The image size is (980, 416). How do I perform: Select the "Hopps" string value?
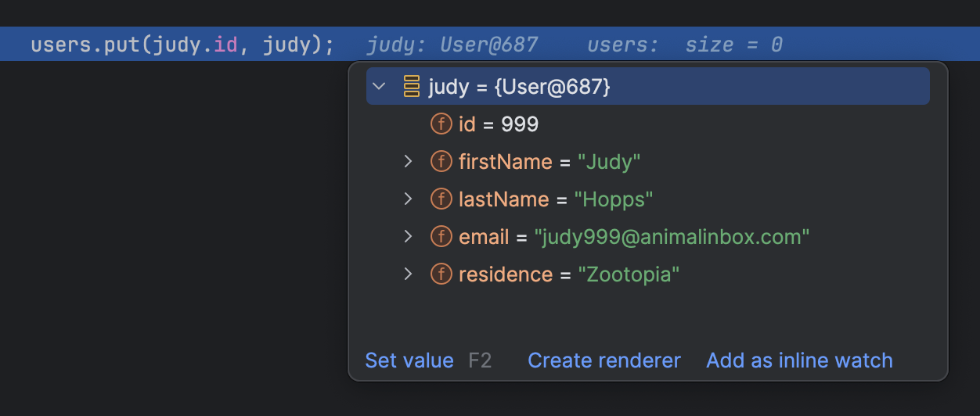(x=614, y=199)
